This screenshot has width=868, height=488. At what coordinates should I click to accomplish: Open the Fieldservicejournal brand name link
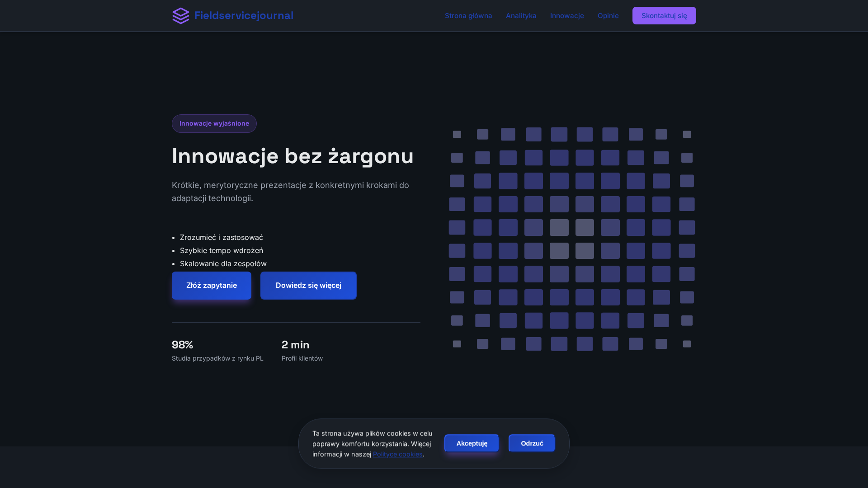[244, 16]
